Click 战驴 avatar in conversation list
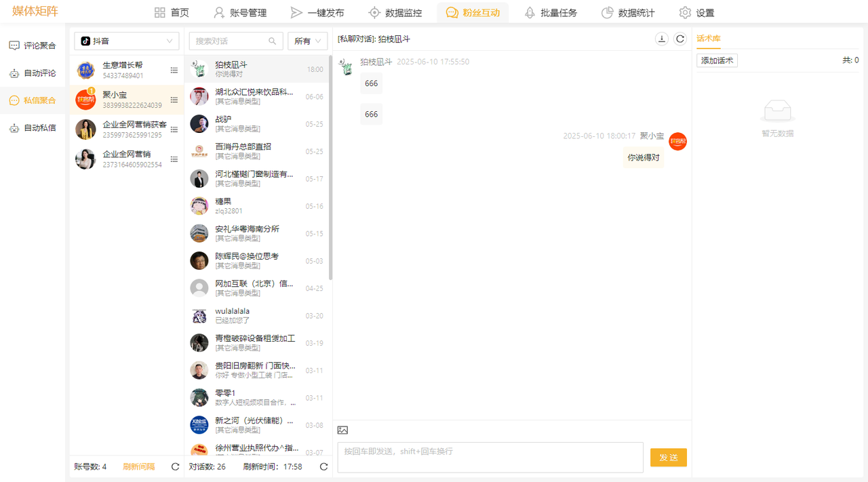Screen dimensions: 868x482 click(199, 123)
